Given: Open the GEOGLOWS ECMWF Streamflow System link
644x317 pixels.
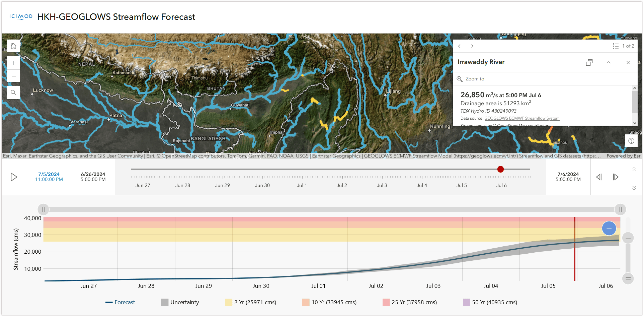Looking at the screenshot, I should point(521,118).
